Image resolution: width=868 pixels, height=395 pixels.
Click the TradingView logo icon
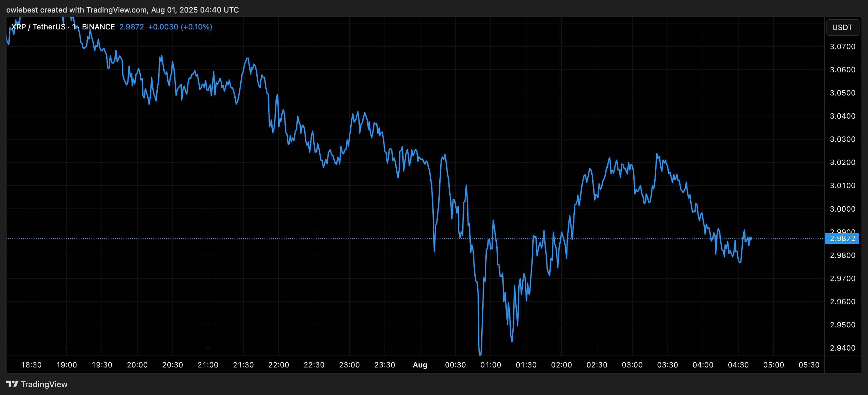click(x=13, y=383)
